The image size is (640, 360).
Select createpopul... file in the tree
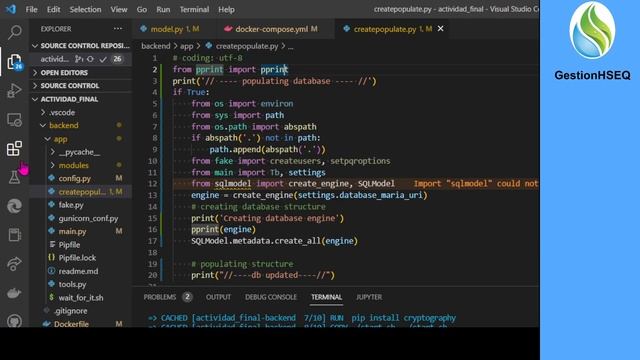click(x=82, y=191)
